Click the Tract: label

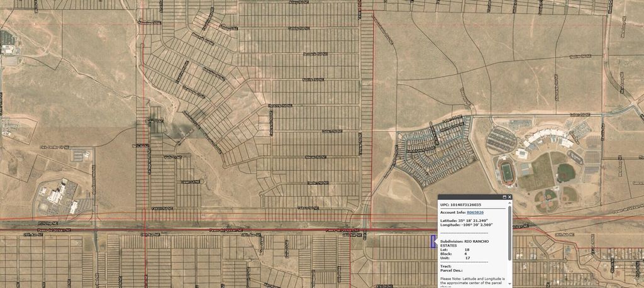tap(446, 266)
